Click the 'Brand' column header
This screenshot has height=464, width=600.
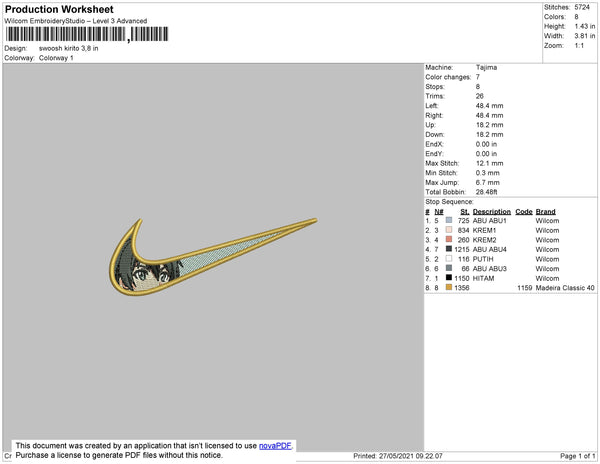545,212
